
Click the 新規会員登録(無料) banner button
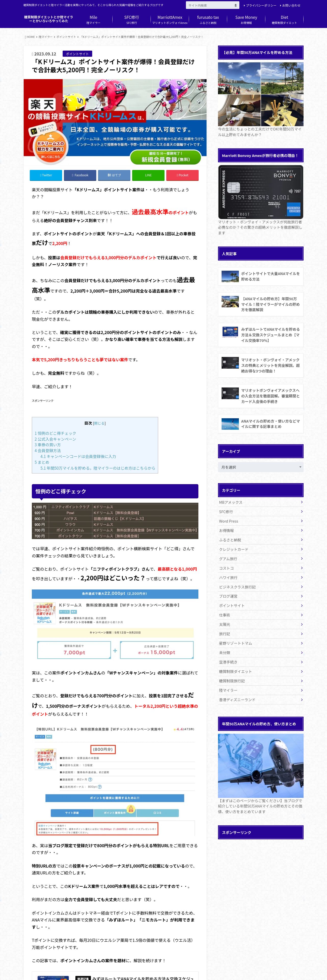(x=165, y=157)
